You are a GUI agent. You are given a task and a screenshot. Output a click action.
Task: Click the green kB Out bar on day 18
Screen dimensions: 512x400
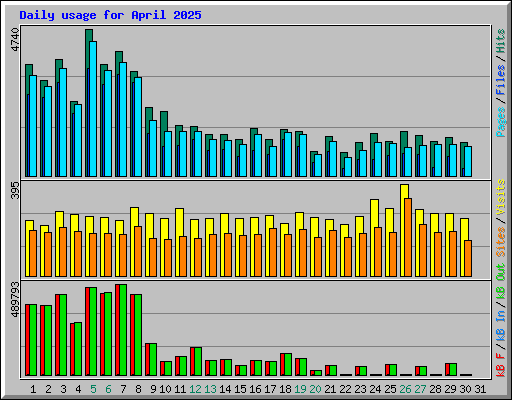click(288, 364)
